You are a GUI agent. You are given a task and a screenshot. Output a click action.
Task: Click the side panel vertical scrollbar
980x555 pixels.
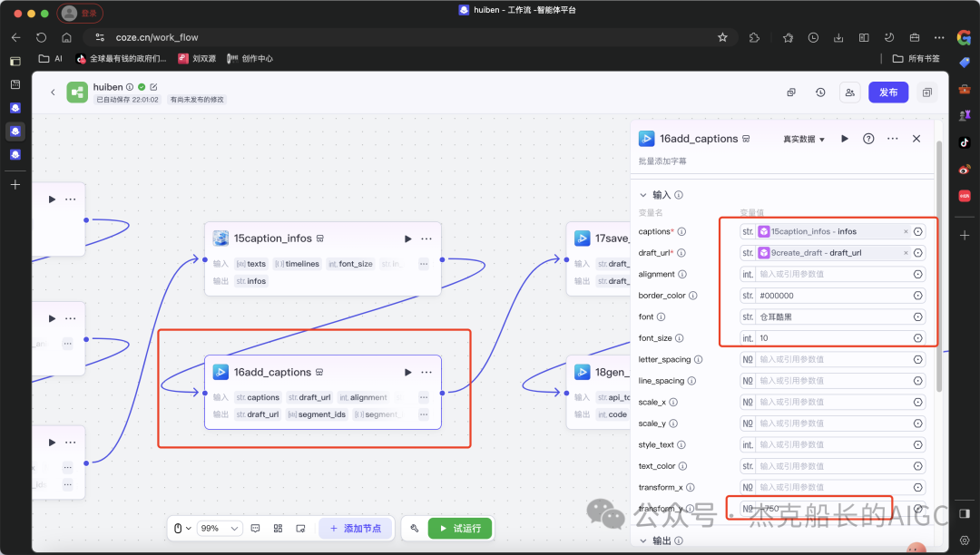(x=939, y=267)
